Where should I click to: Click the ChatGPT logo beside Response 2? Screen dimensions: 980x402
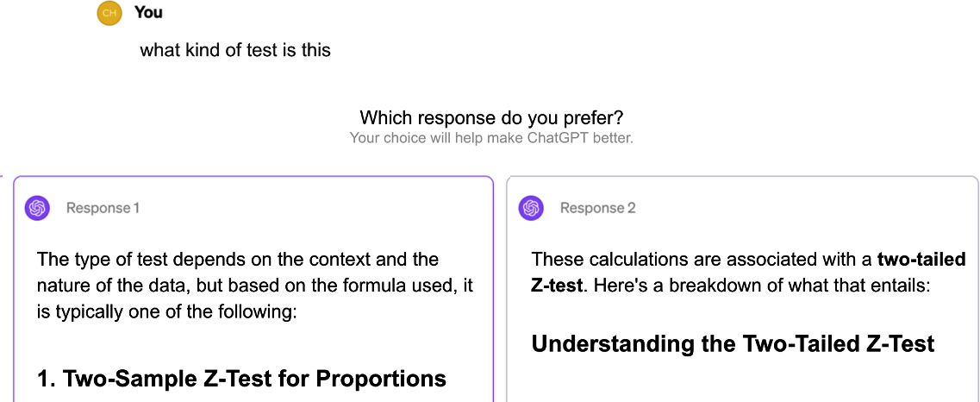pyautogui.click(x=531, y=208)
